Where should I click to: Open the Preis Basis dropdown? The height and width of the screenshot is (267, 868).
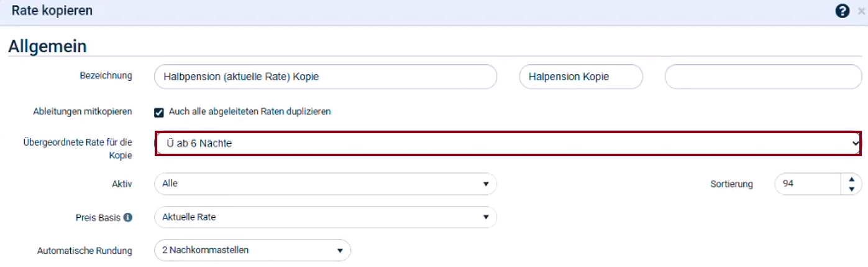tap(325, 217)
